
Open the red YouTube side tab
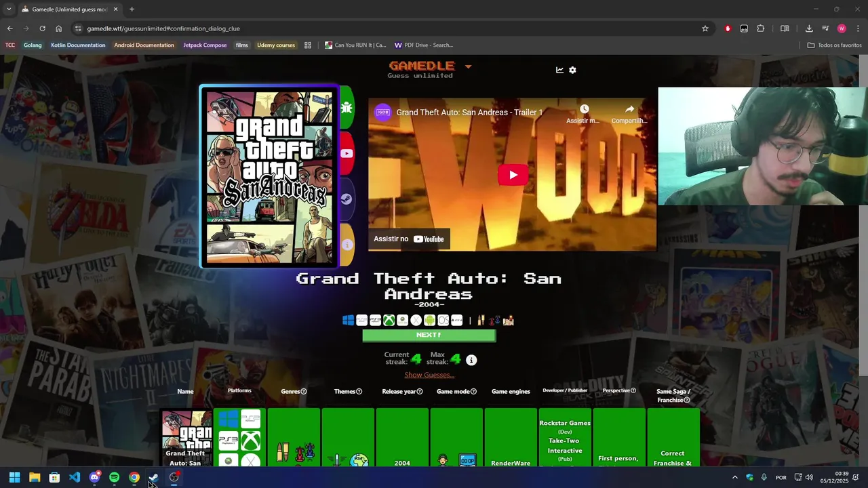pyautogui.click(x=347, y=153)
